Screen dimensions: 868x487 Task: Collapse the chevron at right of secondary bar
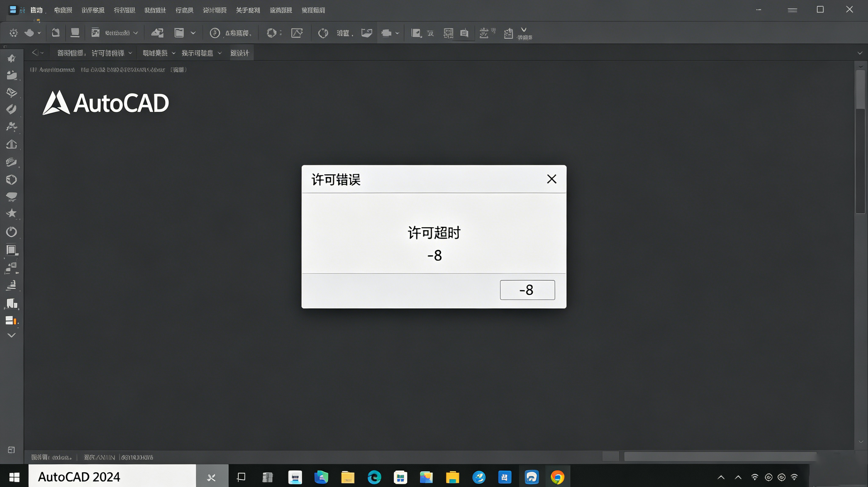point(860,53)
